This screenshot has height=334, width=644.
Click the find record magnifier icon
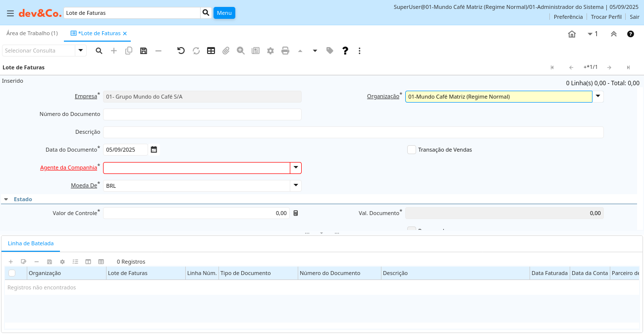point(99,51)
